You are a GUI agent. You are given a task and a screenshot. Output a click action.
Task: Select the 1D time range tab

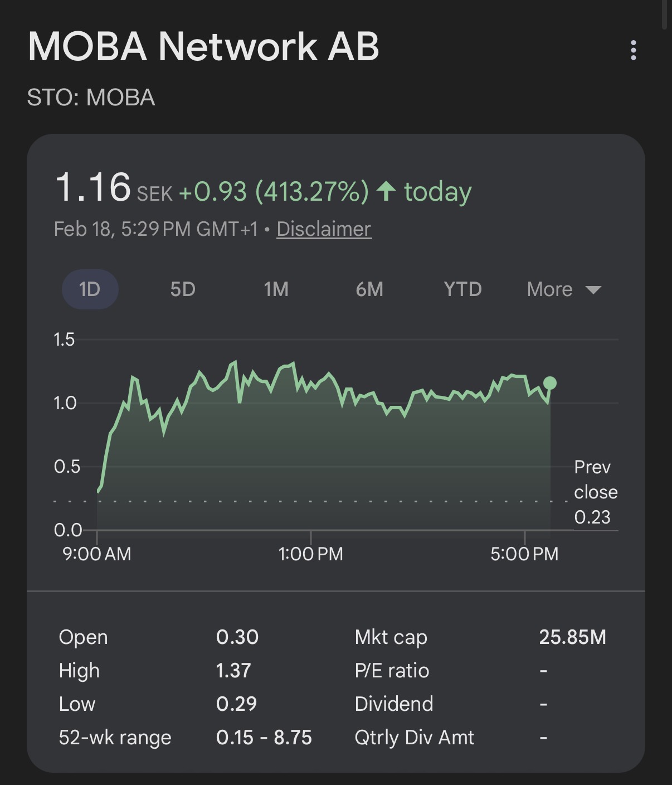[x=90, y=289]
